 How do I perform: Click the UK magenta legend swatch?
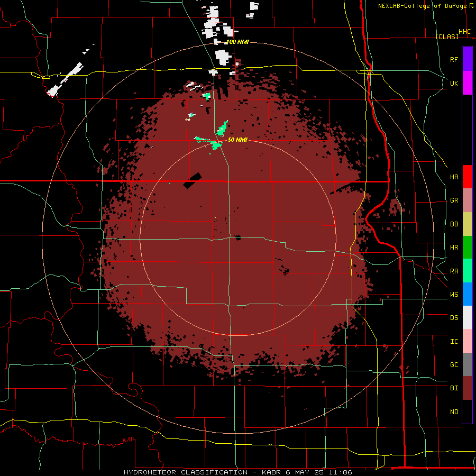pos(467,83)
